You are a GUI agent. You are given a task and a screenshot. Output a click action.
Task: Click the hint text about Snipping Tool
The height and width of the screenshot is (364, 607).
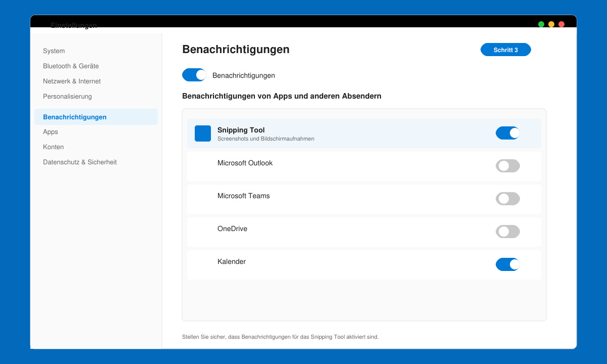click(x=280, y=337)
